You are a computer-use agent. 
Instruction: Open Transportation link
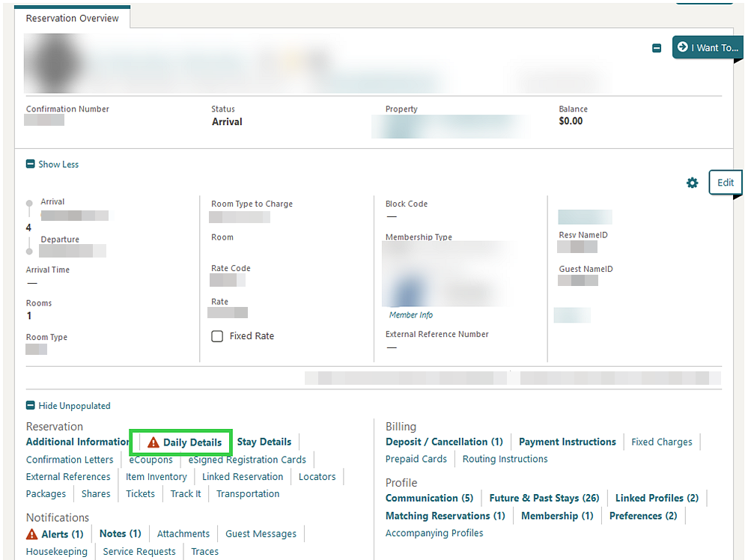(x=248, y=493)
